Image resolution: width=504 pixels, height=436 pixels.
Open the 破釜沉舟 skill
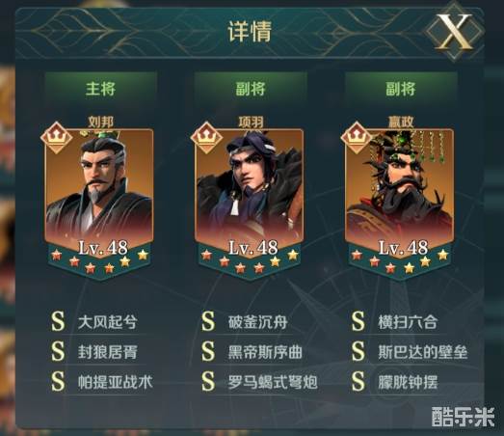(258, 322)
